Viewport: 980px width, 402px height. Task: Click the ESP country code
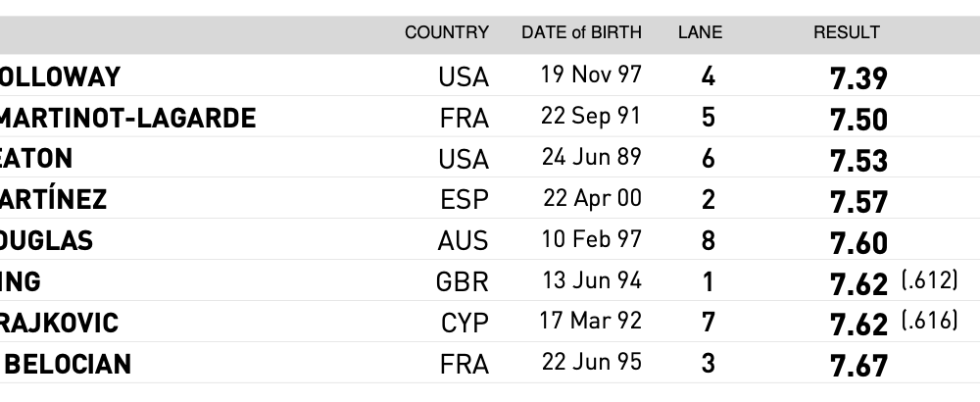click(464, 200)
